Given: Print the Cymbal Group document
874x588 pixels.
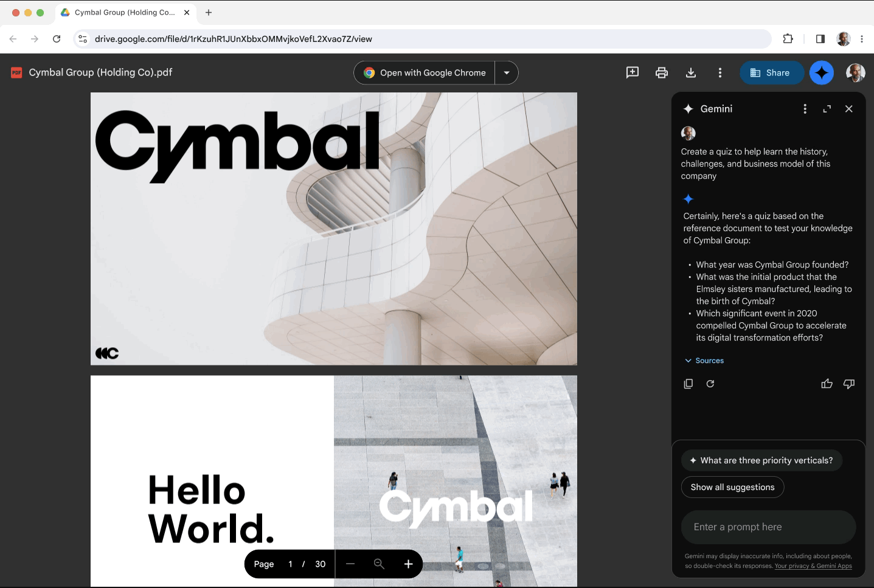Looking at the screenshot, I should [661, 72].
